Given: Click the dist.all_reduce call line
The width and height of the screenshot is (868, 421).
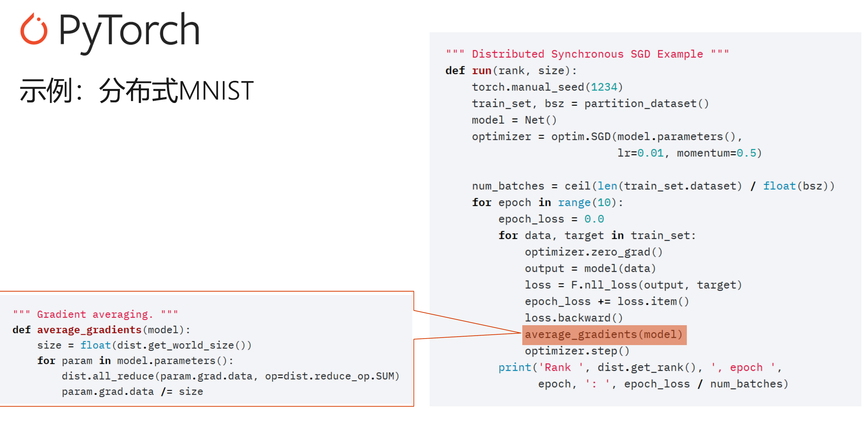Looking at the screenshot, I should (x=230, y=376).
